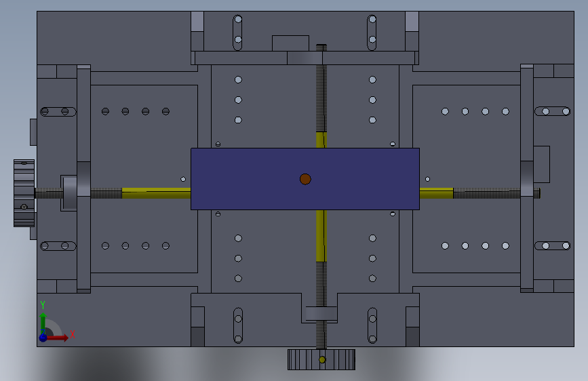Select small rectangular tab on right plate
The image size is (588, 381).
point(541,164)
